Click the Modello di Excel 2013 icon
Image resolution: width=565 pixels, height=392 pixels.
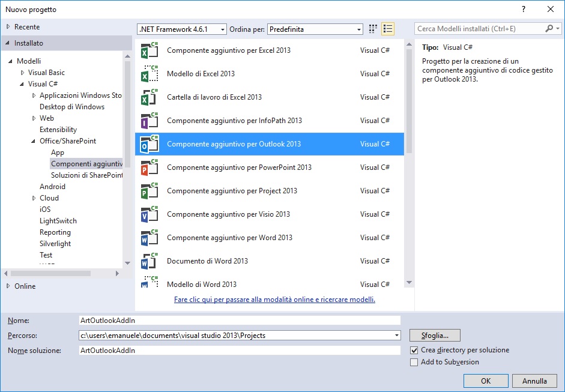[150, 74]
